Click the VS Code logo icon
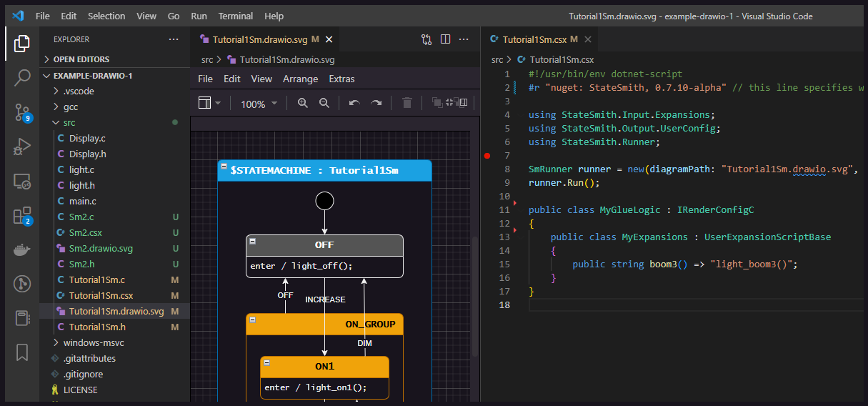The image size is (868, 406). [x=19, y=16]
